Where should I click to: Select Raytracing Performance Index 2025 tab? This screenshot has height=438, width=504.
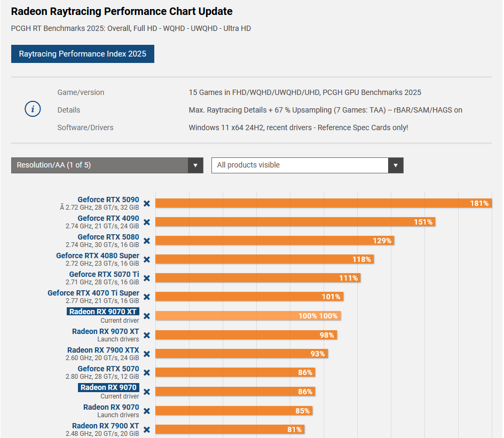click(83, 54)
